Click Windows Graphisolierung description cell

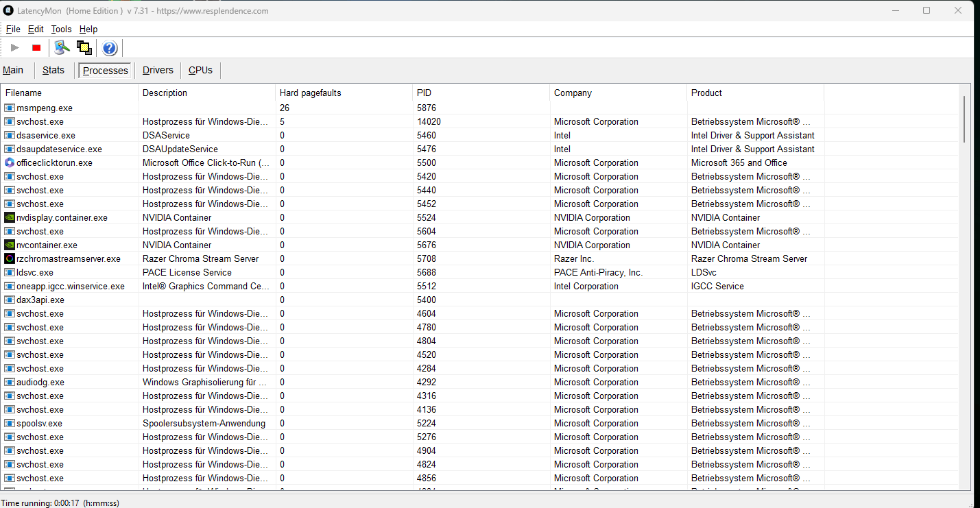205,382
